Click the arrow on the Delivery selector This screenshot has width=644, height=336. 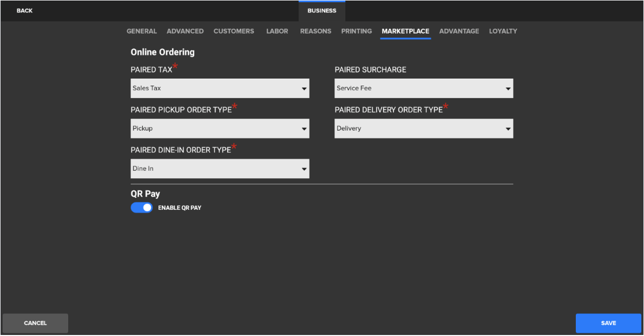[x=508, y=128]
